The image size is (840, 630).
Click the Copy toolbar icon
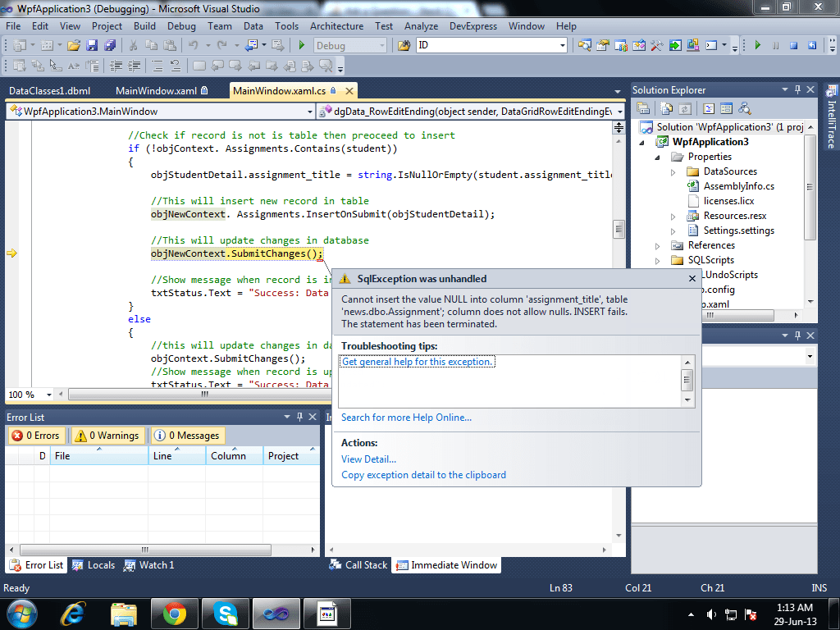(151, 46)
